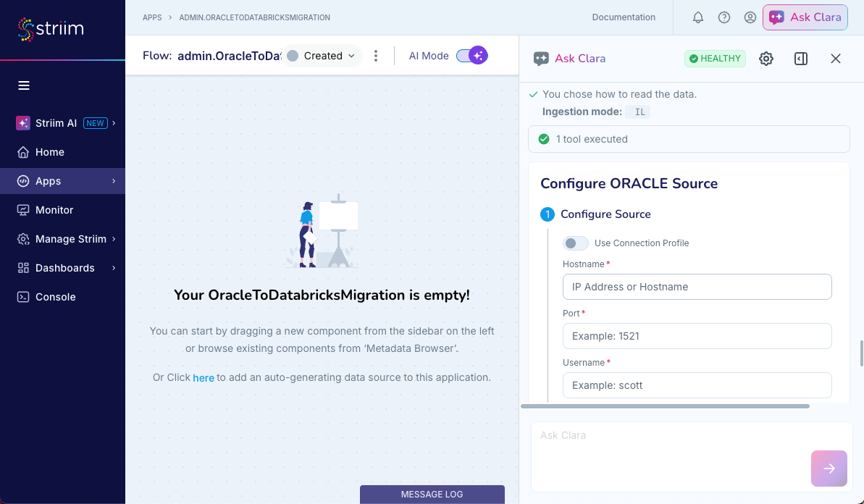Image resolution: width=864 pixels, height=504 pixels.
Task: Open Console in sidebar
Action: click(x=62, y=297)
